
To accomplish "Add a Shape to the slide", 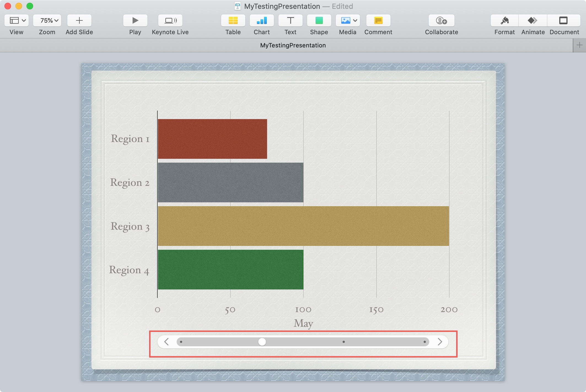I will click(x=319, y=20).
